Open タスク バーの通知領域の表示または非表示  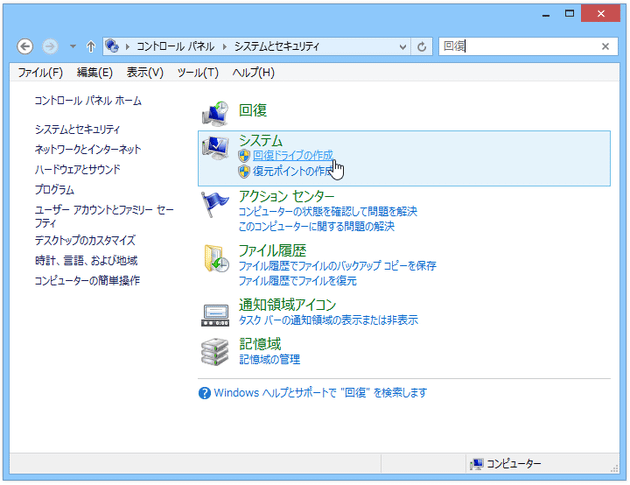328,320
